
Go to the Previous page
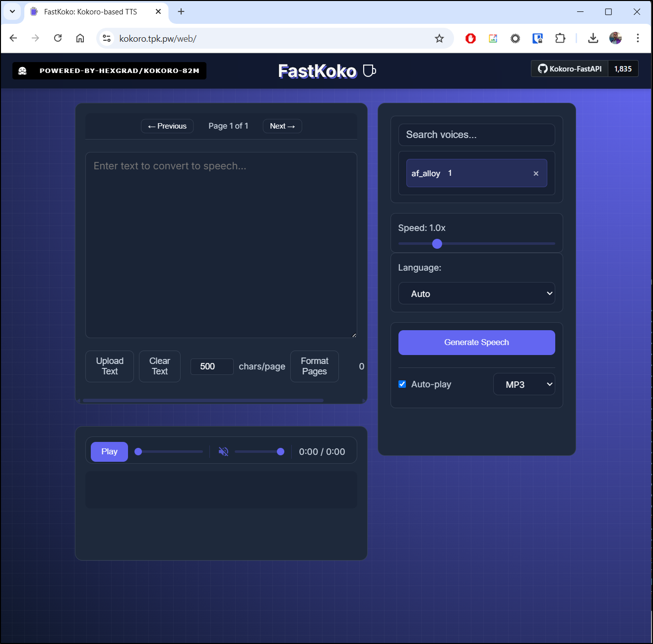click(x=167, y=126)
